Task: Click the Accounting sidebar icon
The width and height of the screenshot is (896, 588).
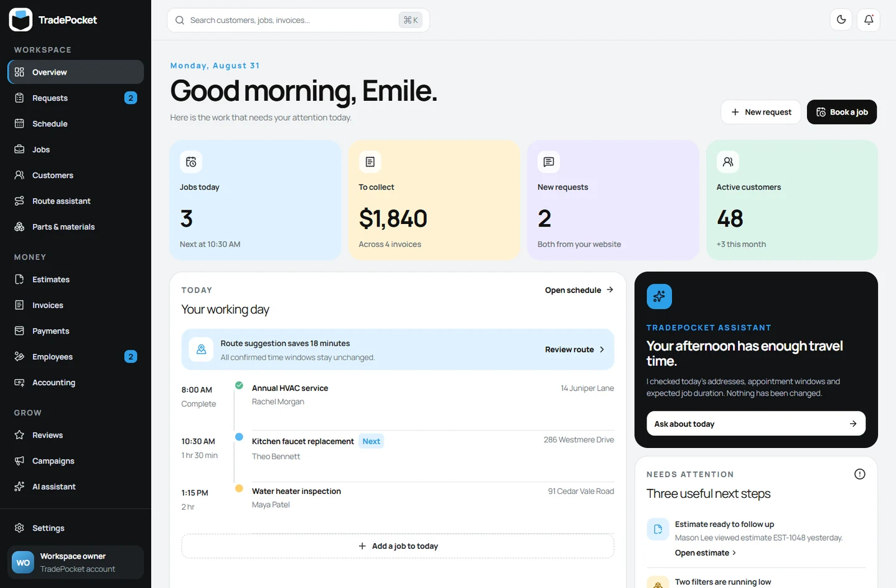Action: (19, 383)
